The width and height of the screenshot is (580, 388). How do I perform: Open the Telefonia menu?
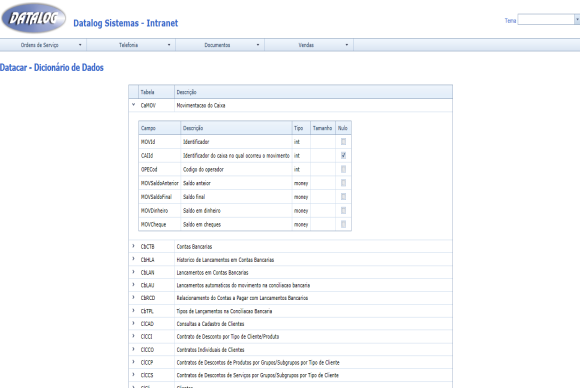[x=131, y=45]
